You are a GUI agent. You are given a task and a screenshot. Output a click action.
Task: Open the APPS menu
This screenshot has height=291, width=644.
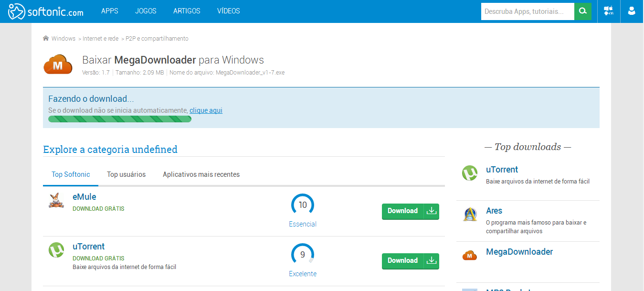(110, 11)
